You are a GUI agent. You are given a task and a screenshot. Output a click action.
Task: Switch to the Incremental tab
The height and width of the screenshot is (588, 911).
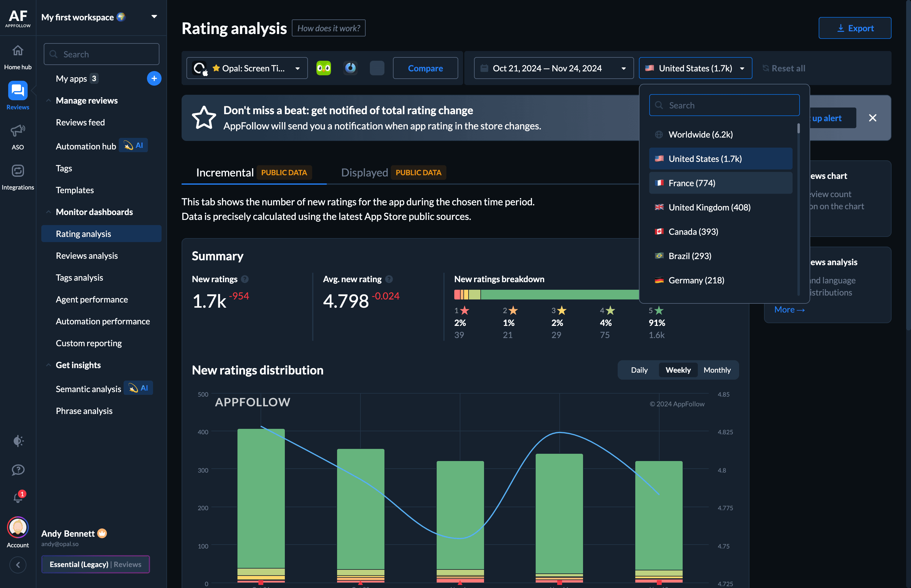tap(254, 173)
